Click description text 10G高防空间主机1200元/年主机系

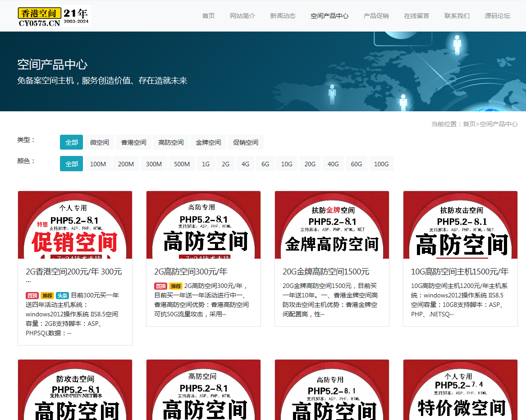click(459, 286)
